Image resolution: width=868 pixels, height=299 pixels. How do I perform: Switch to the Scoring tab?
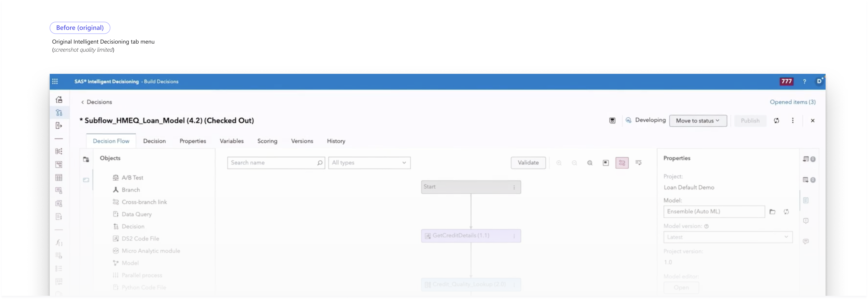point(267,141)
